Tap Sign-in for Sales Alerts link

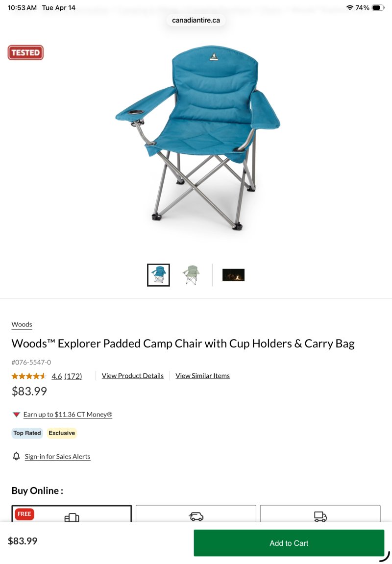tap(57, 457)
